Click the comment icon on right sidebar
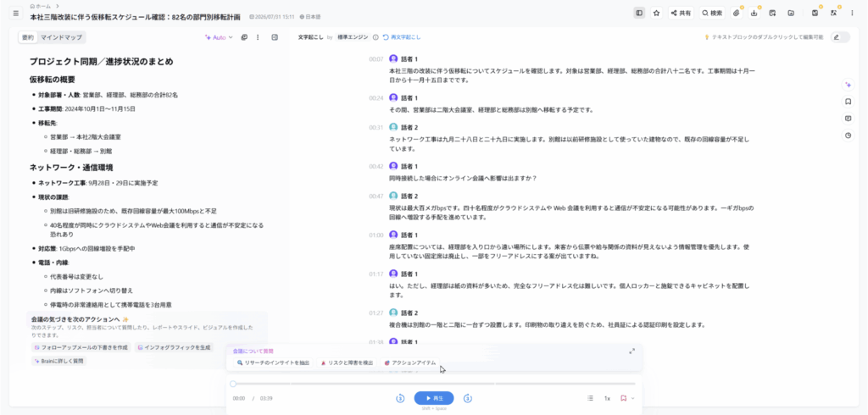 pyautogui.click(x=848, y=119)
